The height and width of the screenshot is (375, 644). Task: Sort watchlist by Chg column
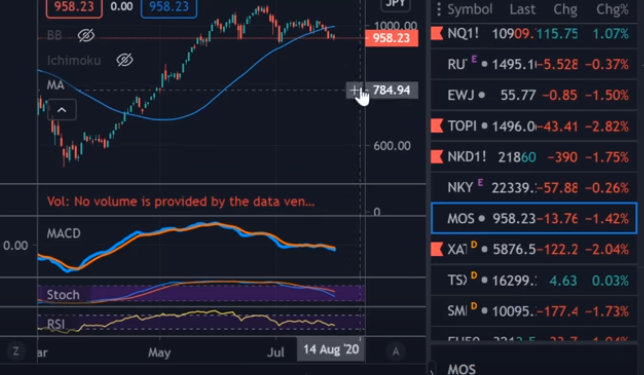pos(565,9)
